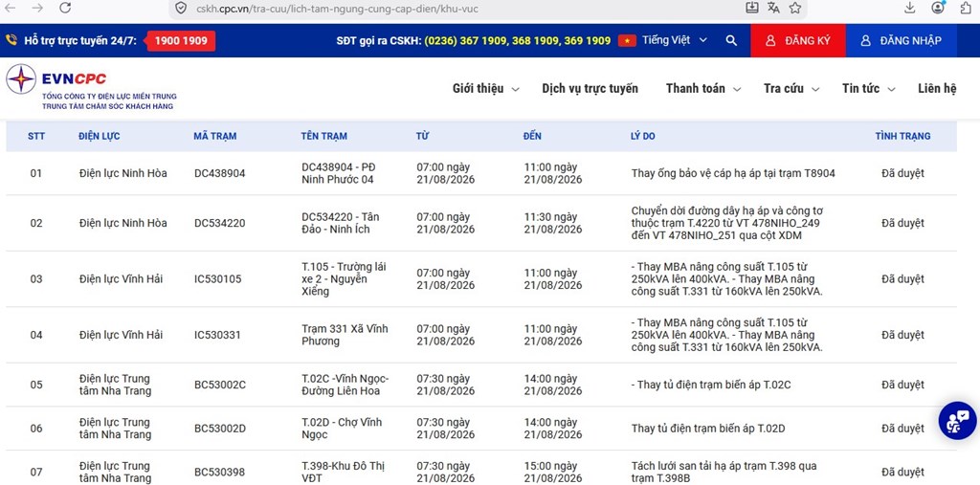Click the ĐĂNG KÝ button
The height and width of the screenshot is (485, 980).
click(798, 40)
